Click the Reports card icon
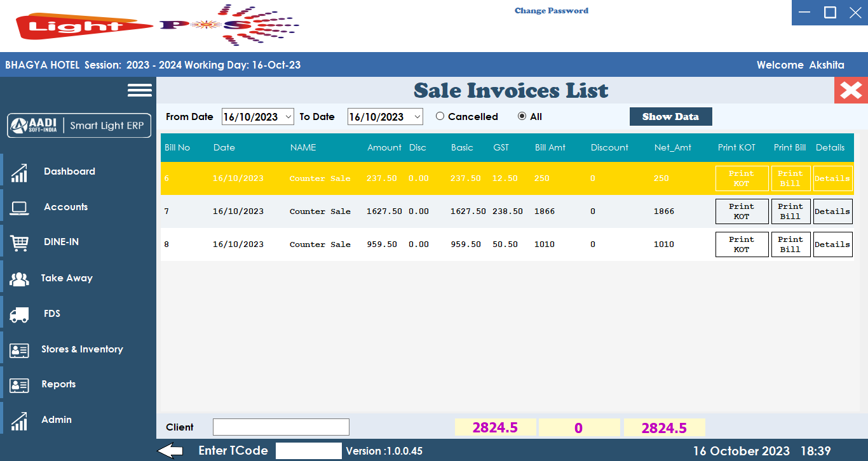Image resolution: width=868 pixels, height=461 pixels. click(x=20, y=385)
